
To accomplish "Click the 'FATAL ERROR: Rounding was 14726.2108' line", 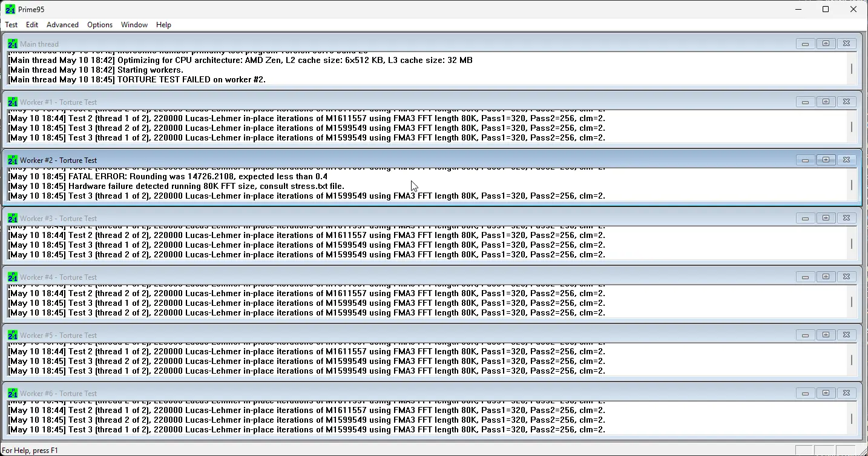I will pyautogui.click(x=168, y=176).
